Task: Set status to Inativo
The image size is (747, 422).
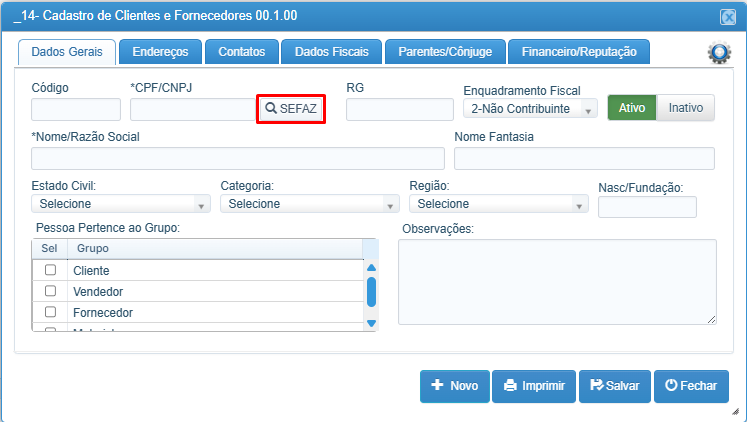Action: pos(686,108)
